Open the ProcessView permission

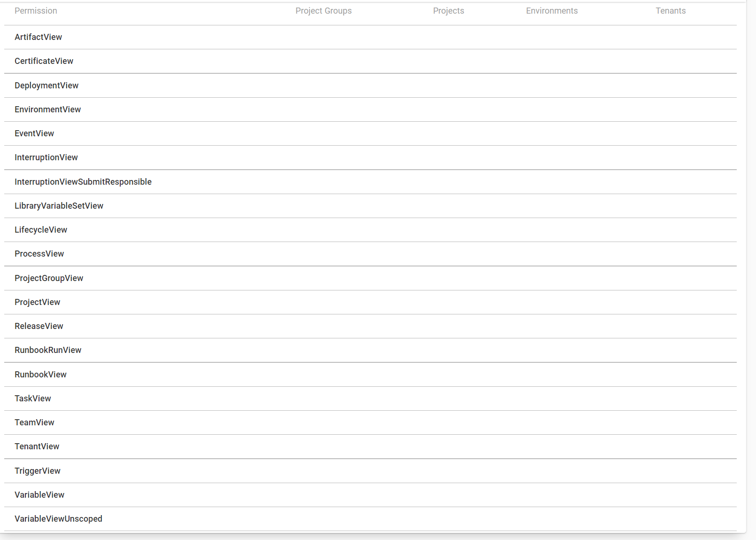click(x=39, y=254)
